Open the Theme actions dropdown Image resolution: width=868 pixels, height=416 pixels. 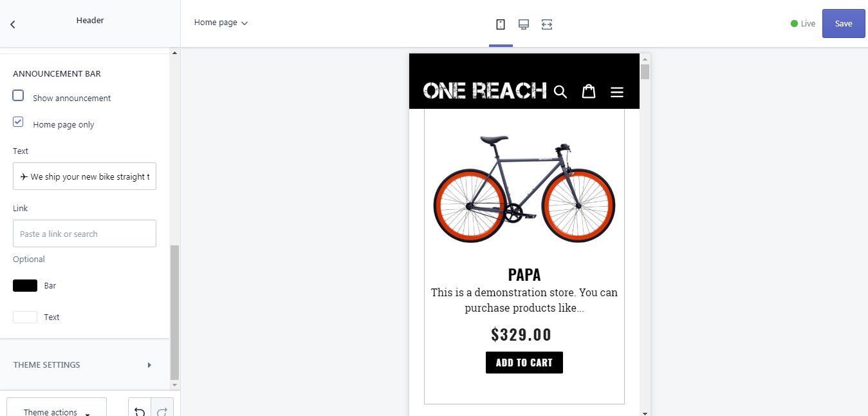coord(57,410)
